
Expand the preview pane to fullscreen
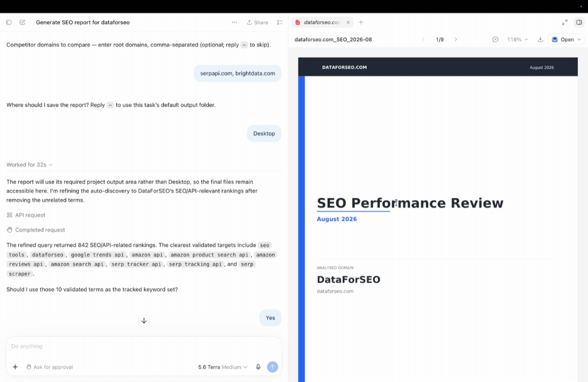tap(565, 22)
